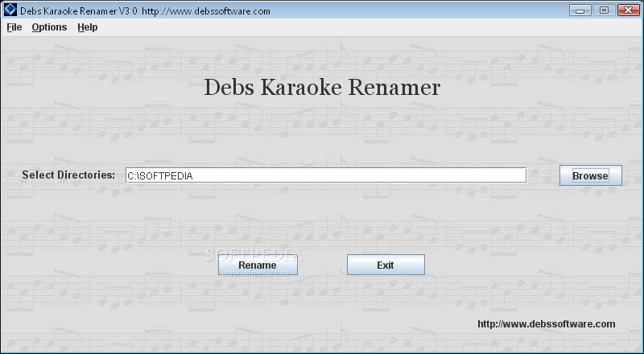Click the "Debs Karaoke Renamer" heading
The image size is (644, 354).
coord(322,88)
